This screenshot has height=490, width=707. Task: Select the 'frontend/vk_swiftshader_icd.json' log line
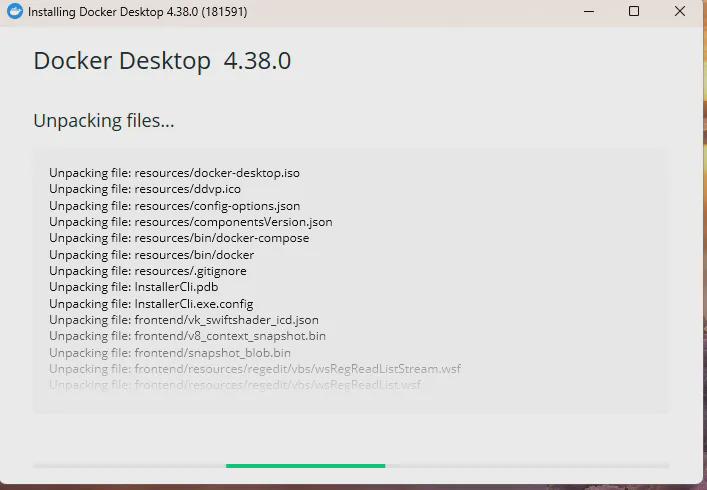184,320
